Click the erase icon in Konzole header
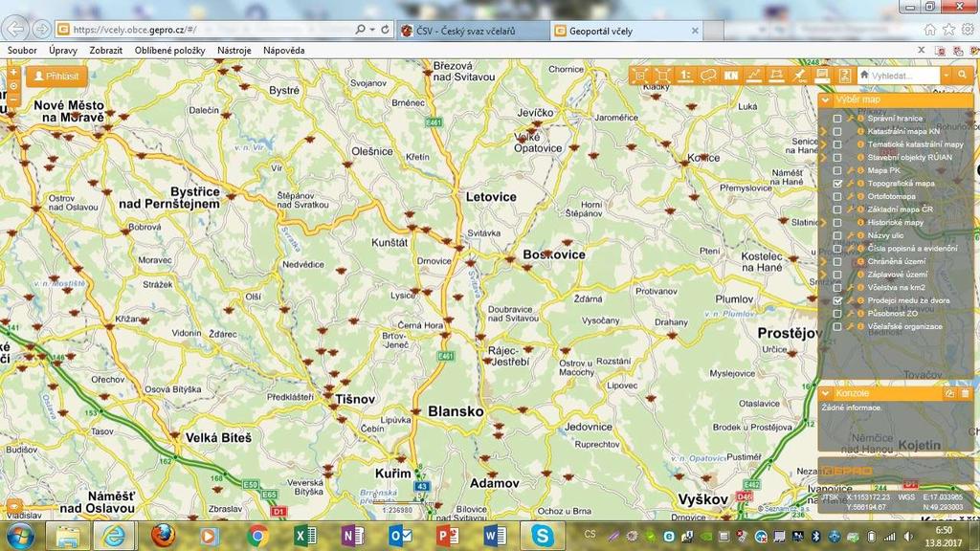This screenshot has width=980, height=551. pos(950,393)
